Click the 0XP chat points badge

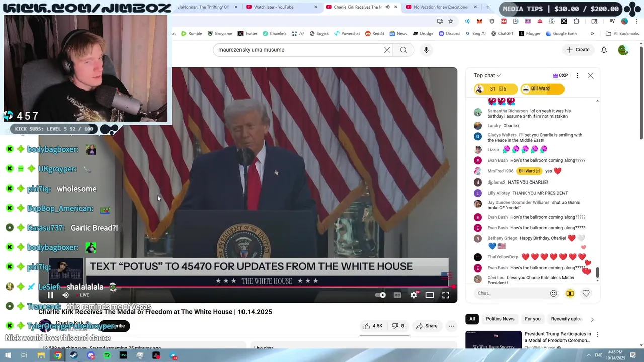pyautogui.click(x=560, y=75)
